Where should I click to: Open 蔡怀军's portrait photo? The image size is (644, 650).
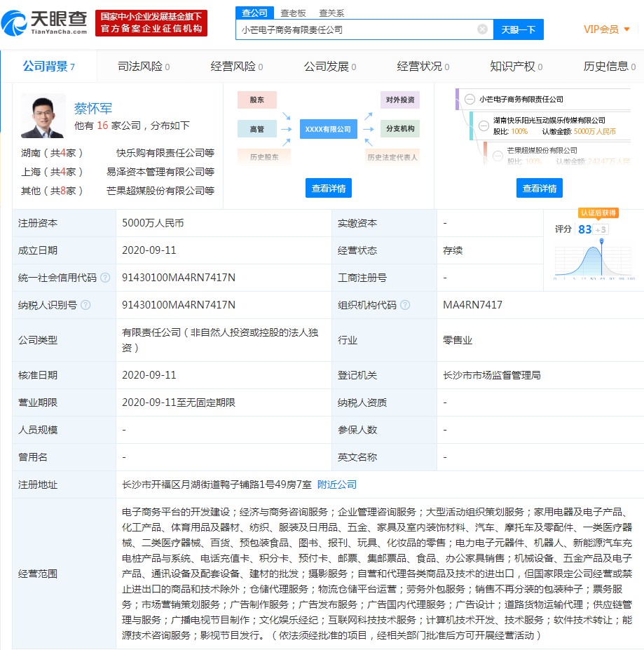point(43,116)
